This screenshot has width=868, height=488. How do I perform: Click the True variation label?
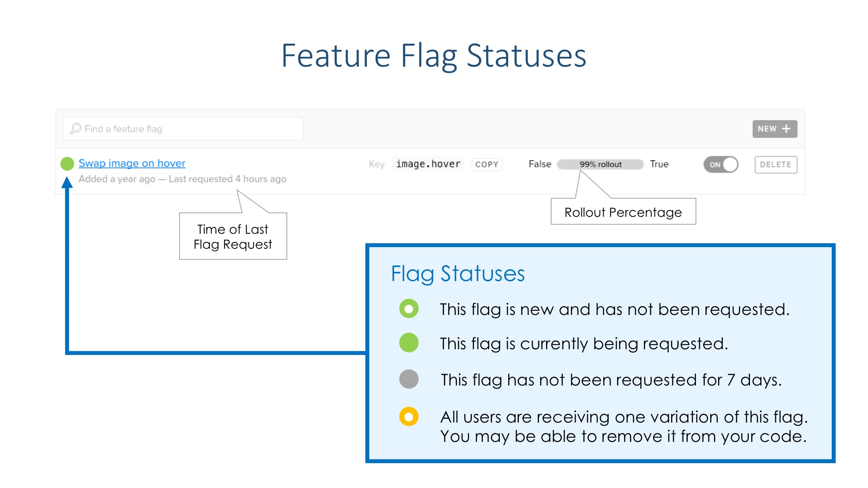coord(659,164)
